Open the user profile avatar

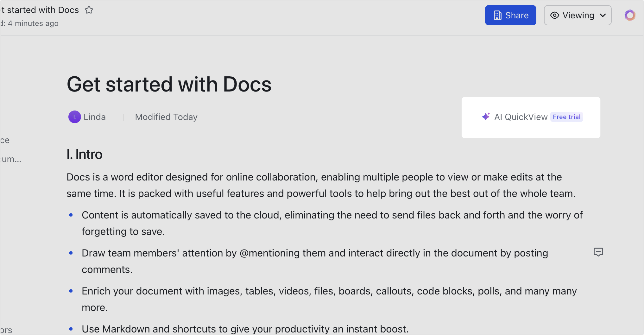pos(630,15)
